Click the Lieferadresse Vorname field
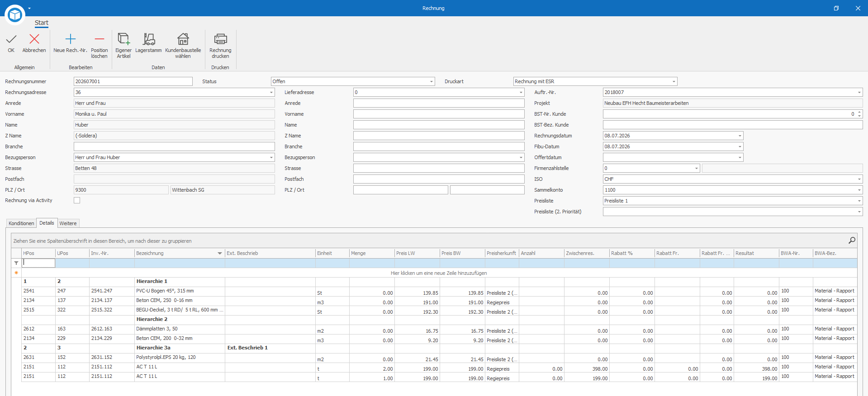Screen dimensions: 868x396 point(439,114)
